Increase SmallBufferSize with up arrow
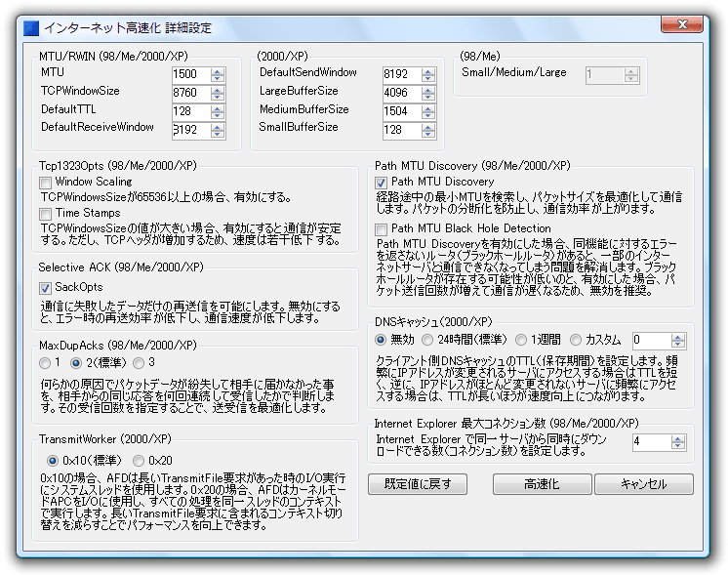 click(x=428, y=127)
